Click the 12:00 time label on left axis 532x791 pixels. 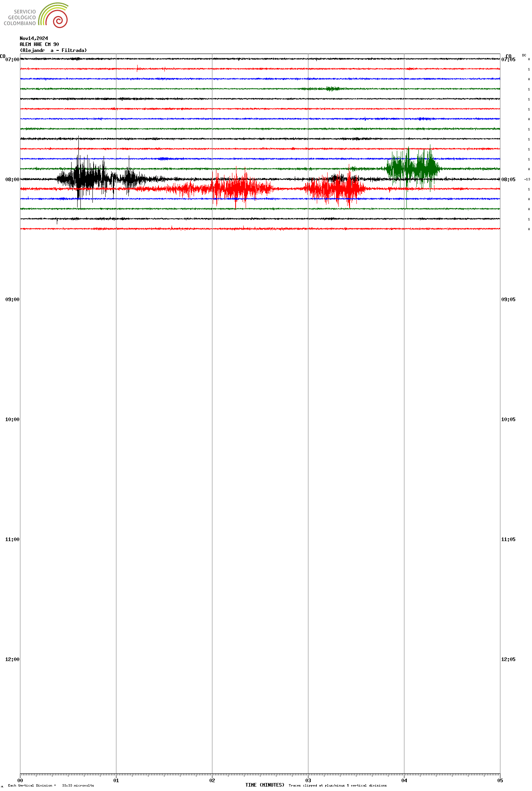coord(12,659)
